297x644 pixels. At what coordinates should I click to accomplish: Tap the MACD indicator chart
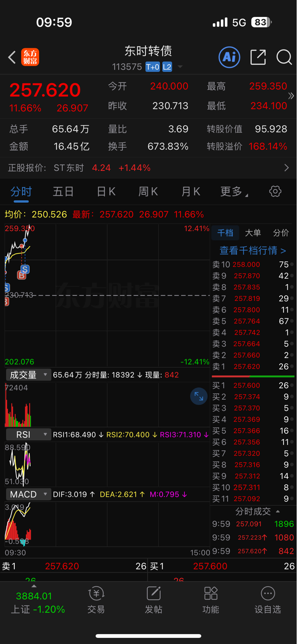coord(107,524)
